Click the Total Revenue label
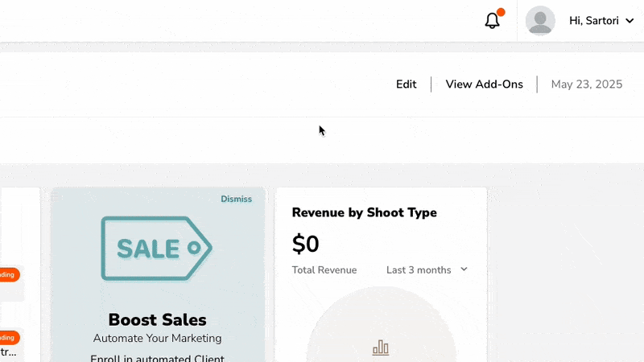The width and height of the screenshot is (644, 362). point(324,270)
